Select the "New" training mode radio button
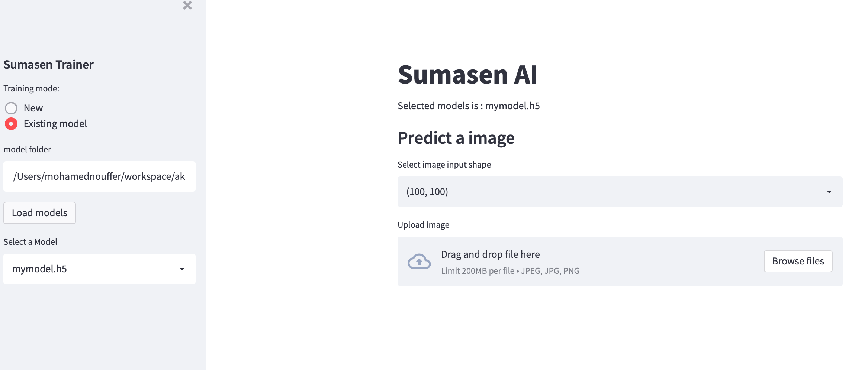The image size is (868, 370). coord(11,108)
